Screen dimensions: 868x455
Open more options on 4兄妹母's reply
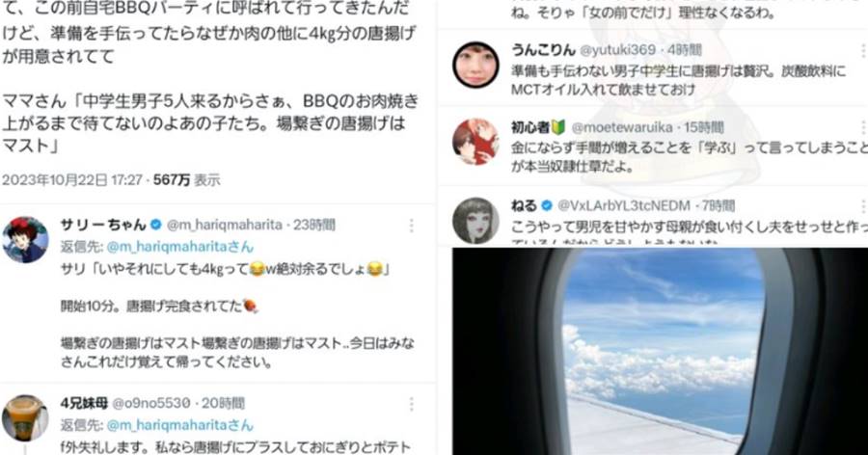coord(411,404)
